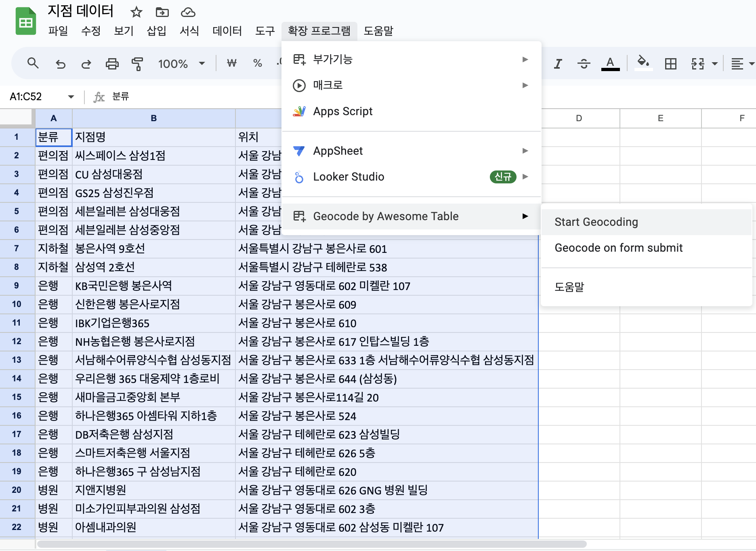Image resolution: width=756 pixels, height=551 pixels.
Task: Expand the 부가기능 submenu
Action: click(411, 59)
